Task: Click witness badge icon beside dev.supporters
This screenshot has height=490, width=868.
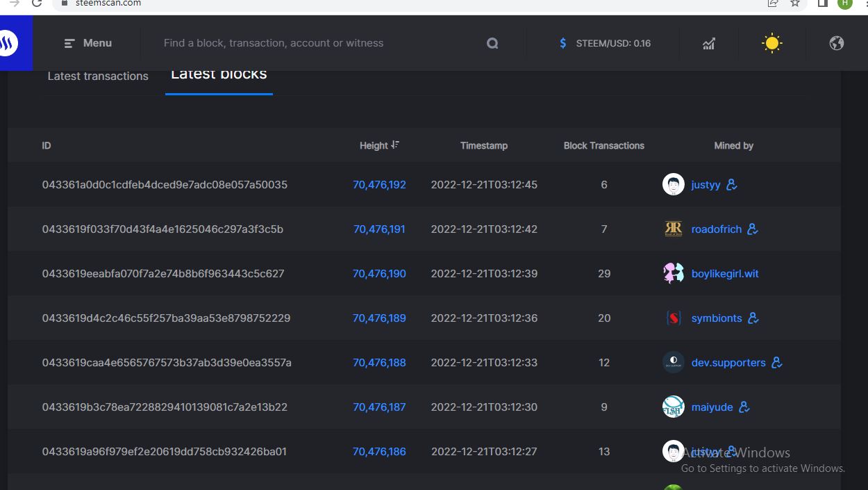Action: [x=776, y=362]
